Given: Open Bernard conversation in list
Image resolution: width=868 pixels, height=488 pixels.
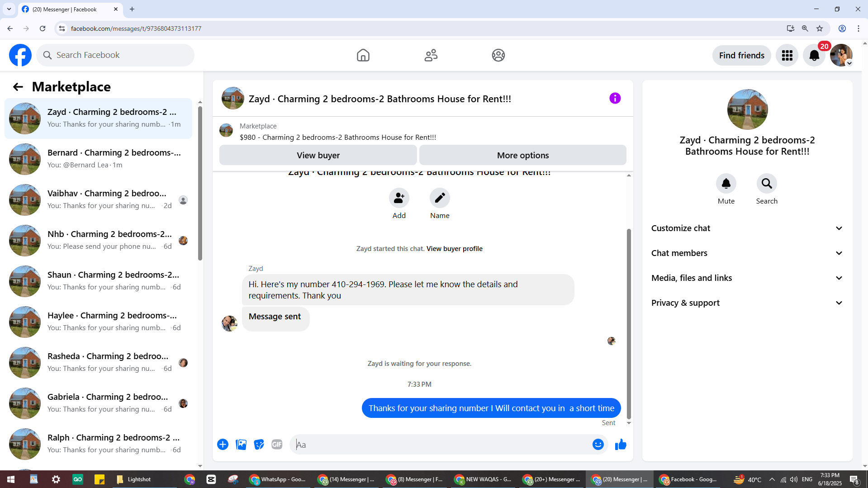Looking at the screenshot, I should tap(98, 159).
